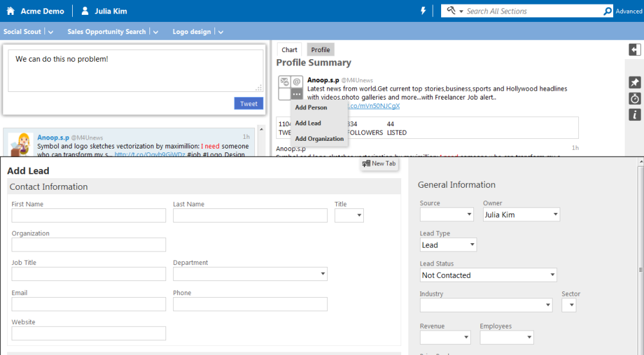Open the shortened t.co link in the tweet feed

pos(149,154)
